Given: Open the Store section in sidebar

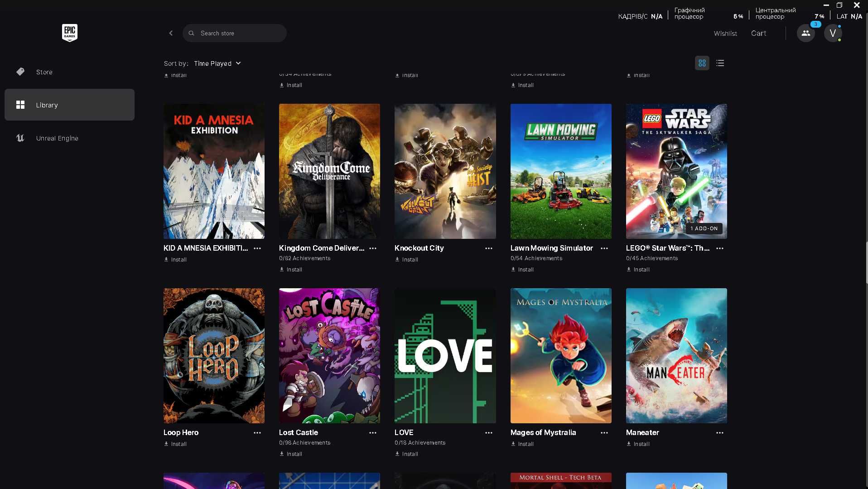Looking at the screenshot, I should 69,72.
